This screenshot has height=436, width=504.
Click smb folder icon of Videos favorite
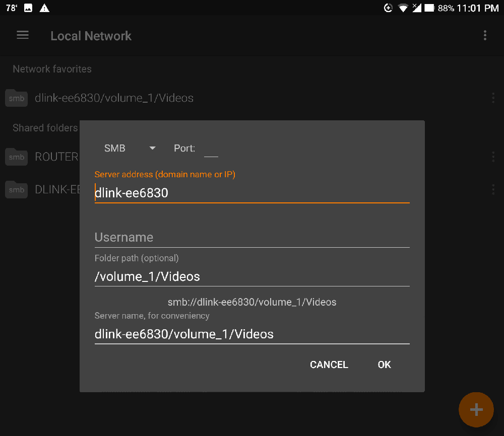pos(17,98)
